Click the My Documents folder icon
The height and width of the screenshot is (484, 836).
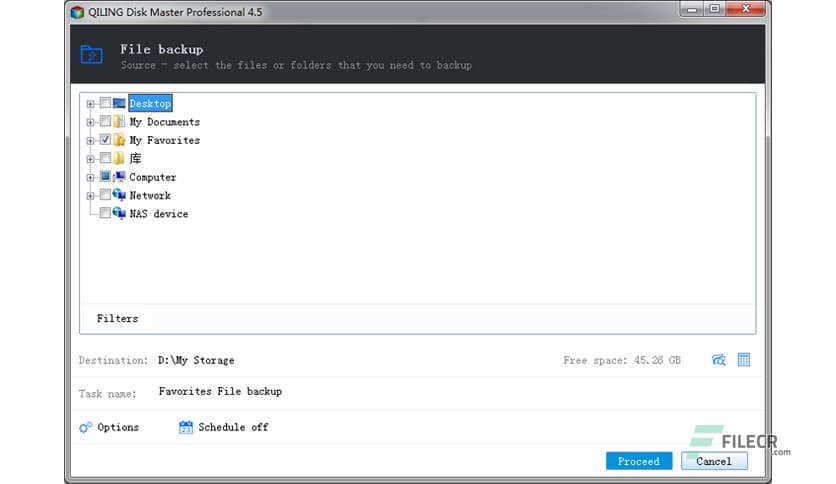[x=119, y=122]
